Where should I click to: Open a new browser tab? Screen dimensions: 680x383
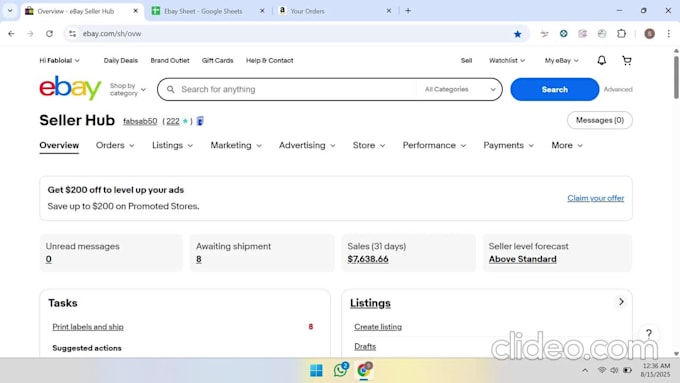tap(408, 11)
